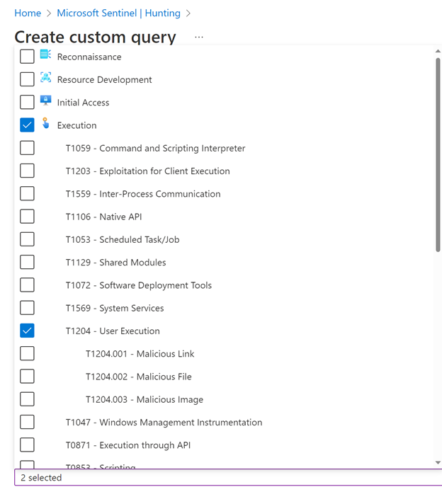
Task: Check the T1106 Native API checkbox
Action: tap(27, 217)
